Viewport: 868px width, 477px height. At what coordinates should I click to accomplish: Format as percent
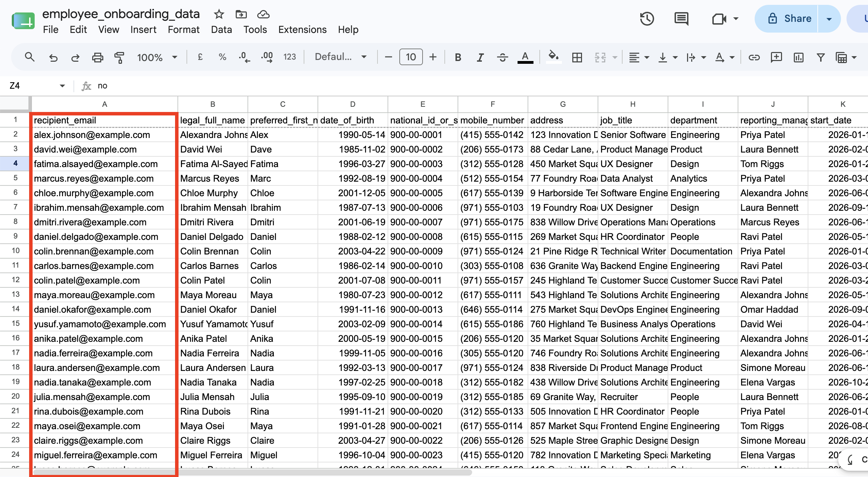tap(222, 57)
